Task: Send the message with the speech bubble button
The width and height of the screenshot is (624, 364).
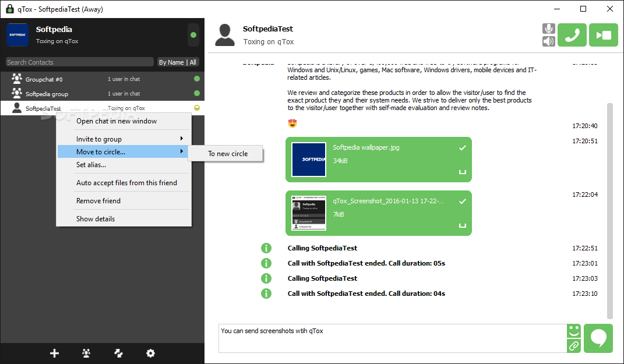Action: (598, 338)
